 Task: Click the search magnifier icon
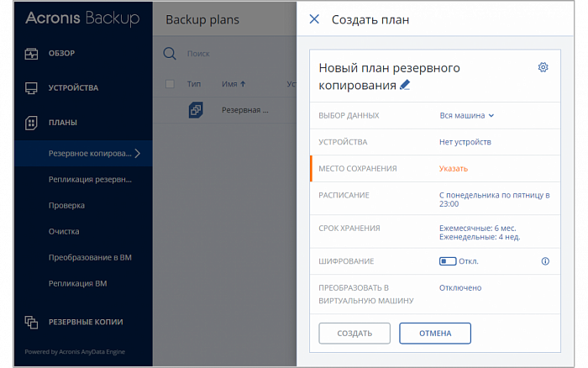point(170,54)
